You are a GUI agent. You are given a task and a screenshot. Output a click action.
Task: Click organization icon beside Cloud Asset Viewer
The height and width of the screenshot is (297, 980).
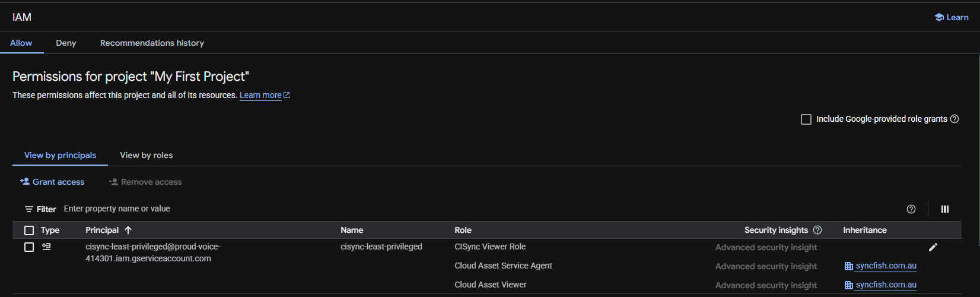point(848,285)
